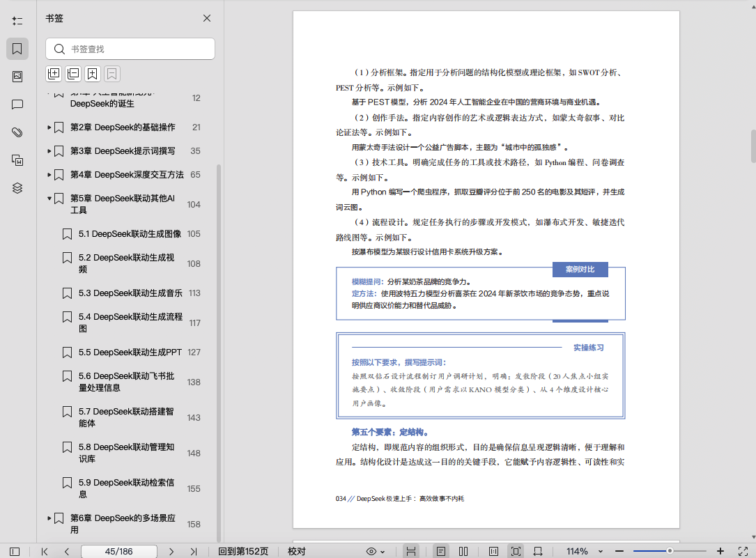Click page number 158 beside 第6章
756x558 pixels.
194,525
